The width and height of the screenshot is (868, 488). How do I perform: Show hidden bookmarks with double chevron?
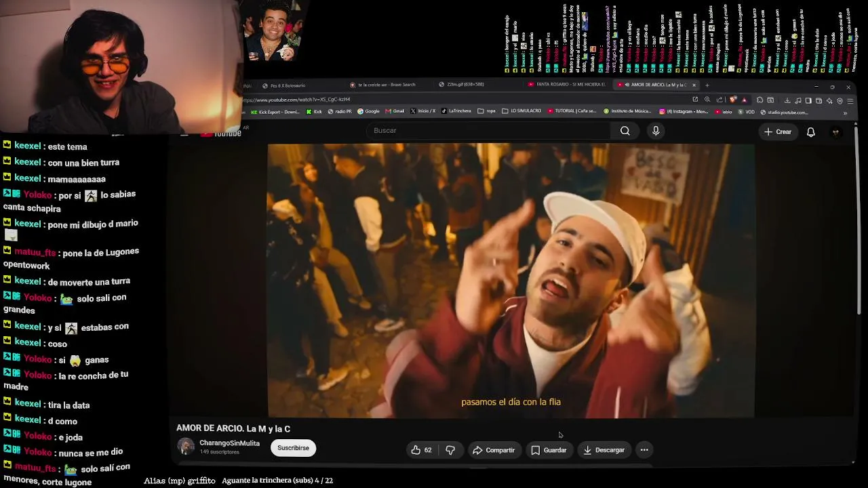click(845, 113)
